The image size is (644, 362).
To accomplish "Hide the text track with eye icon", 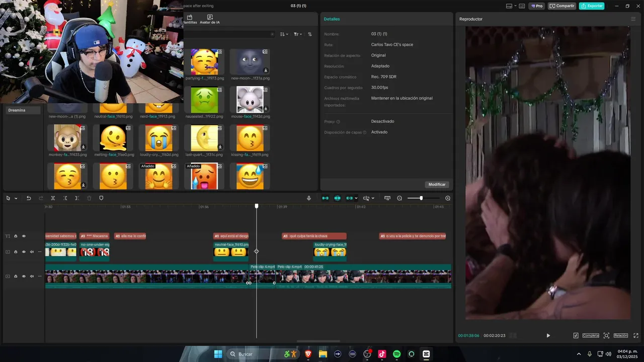I will coord(24,236).
